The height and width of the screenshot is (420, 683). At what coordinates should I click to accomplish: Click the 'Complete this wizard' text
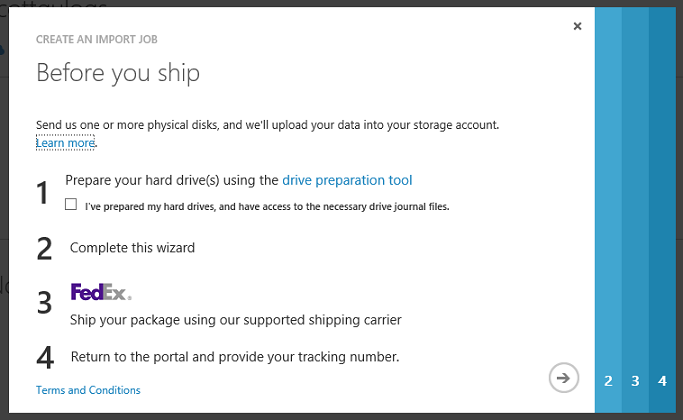point(132,247)
